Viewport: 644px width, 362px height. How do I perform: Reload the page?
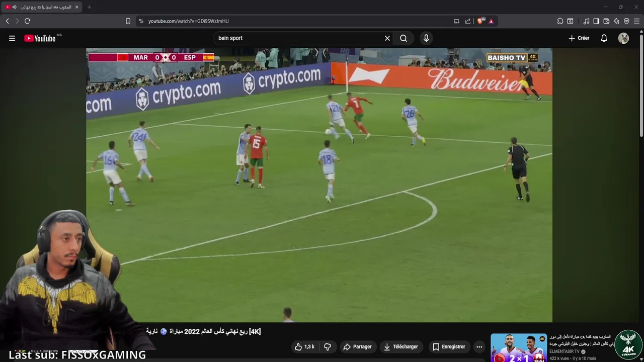(x=28, y=21)
